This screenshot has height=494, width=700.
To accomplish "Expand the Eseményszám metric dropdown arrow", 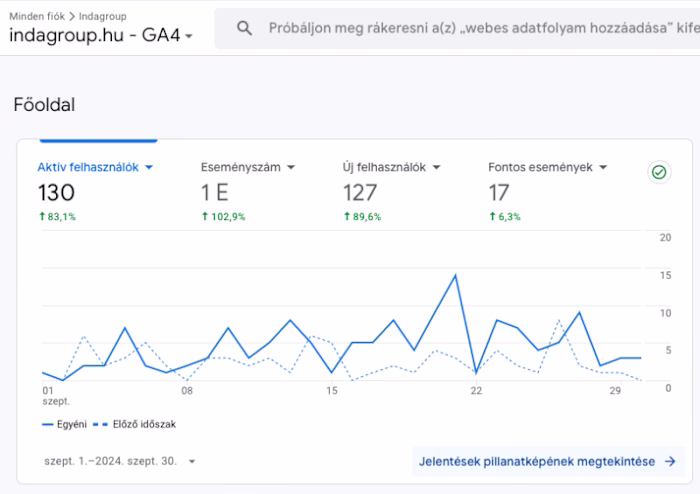I will [x=291, y=167].
